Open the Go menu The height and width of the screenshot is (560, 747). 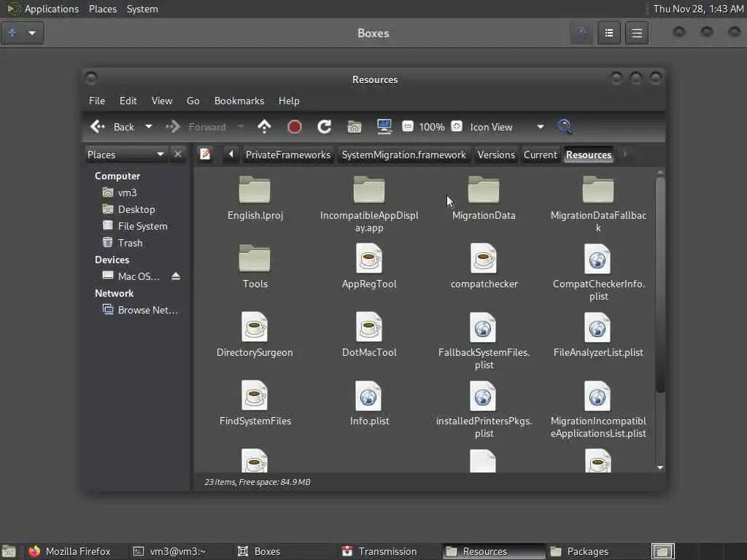193,101
